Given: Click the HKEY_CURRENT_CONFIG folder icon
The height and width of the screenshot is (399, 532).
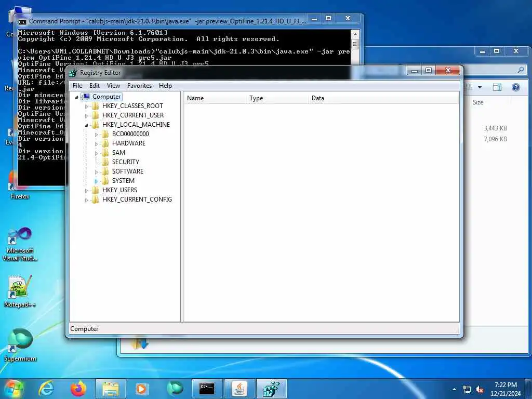Looking at the screenshot, I should 96,199.
